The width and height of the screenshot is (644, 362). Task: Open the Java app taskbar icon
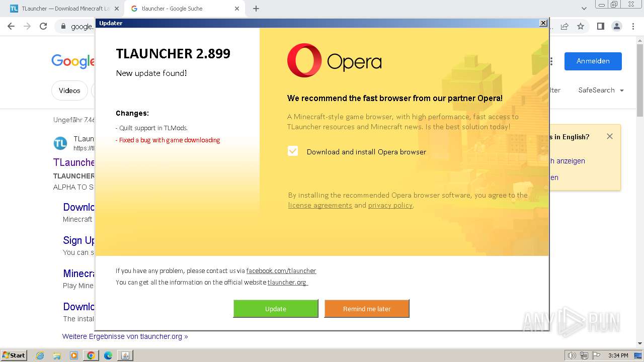tap(125, 355)
